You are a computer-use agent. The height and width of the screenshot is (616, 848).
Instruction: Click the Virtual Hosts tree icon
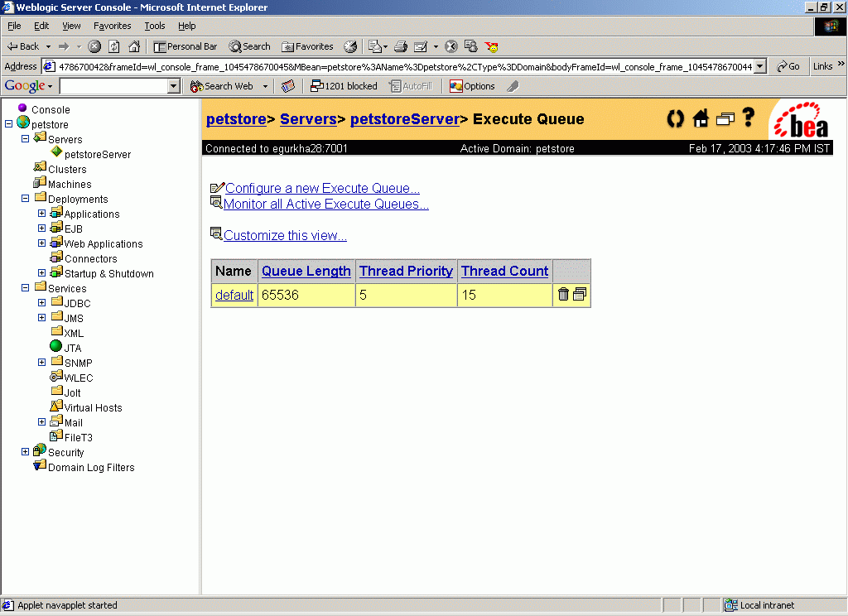[x=56, y=406]
